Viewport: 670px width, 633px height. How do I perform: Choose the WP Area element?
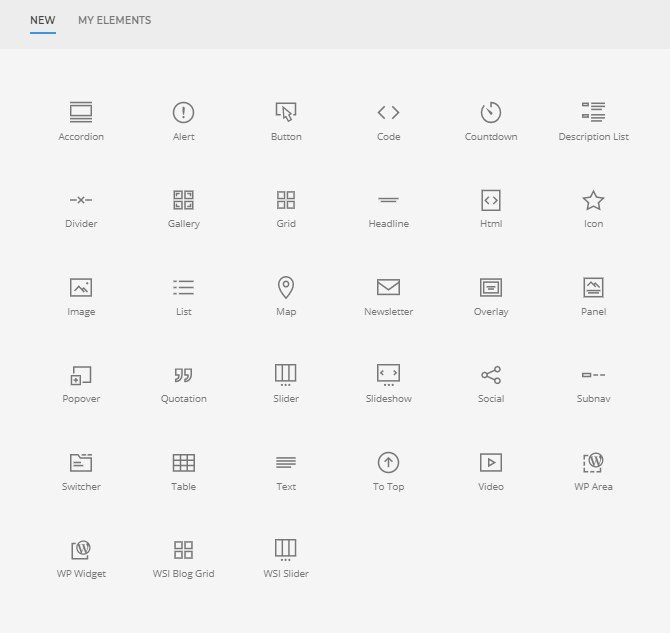coord(594,472)
